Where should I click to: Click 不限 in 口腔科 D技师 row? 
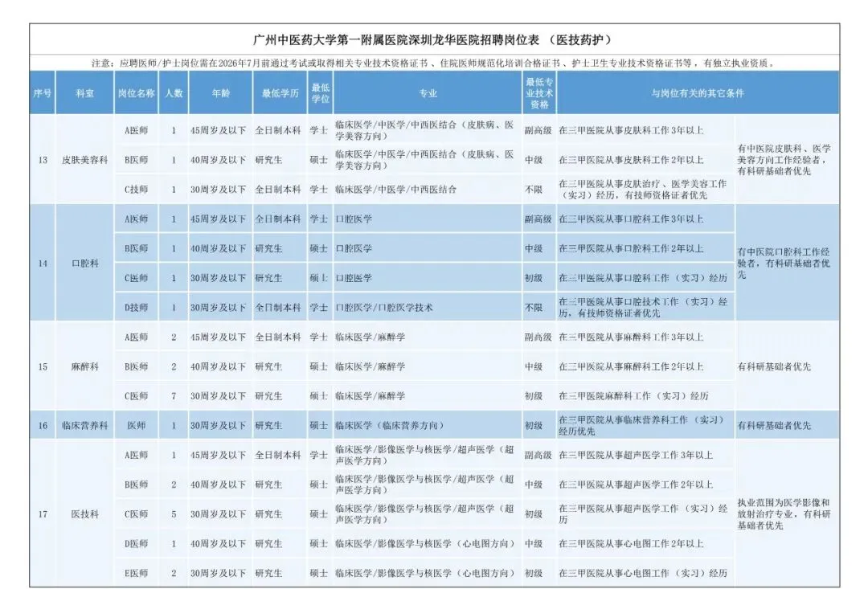click(x=534, y=307)
